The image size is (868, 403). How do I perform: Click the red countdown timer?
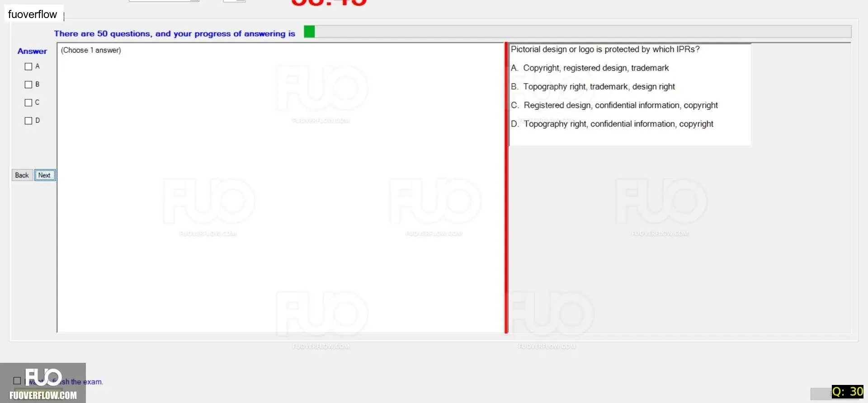(329, 3)
